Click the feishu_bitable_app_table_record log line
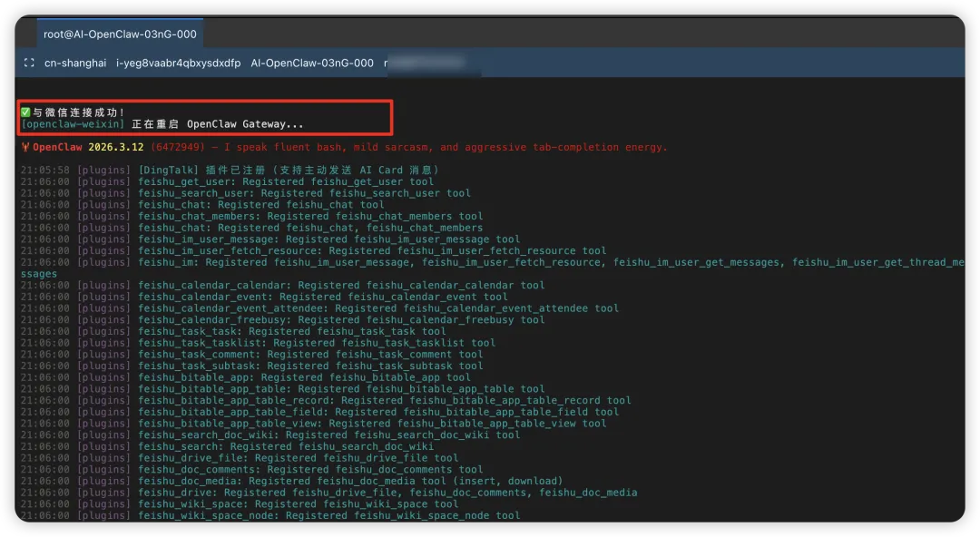 click(x=326, y=401)
